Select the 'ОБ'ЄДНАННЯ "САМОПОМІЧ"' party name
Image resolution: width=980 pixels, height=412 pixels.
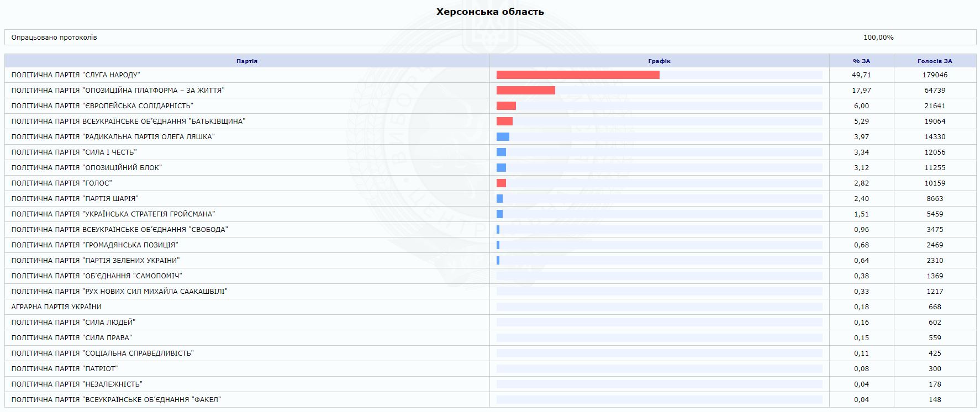[97, 276]
